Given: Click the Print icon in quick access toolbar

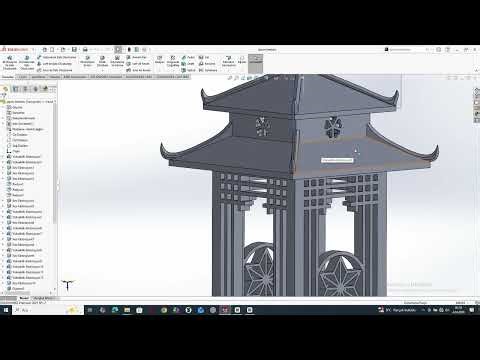Looking at the screenshot, I should coord(85,50).
